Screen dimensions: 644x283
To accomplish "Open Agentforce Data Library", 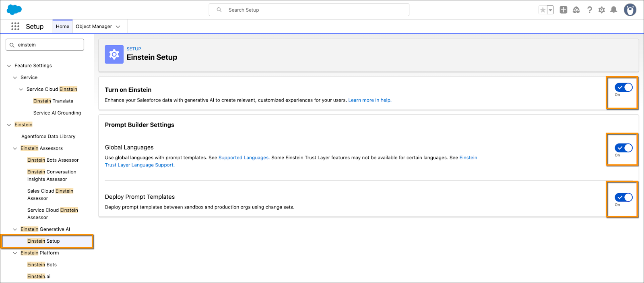I will tap(48, 136).
